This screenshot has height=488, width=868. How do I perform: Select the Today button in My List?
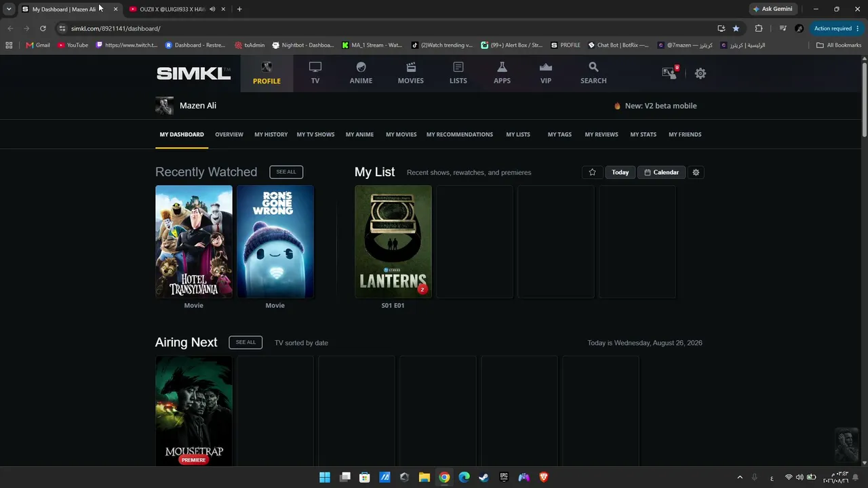pyautogui.click(x=620, y=172)
